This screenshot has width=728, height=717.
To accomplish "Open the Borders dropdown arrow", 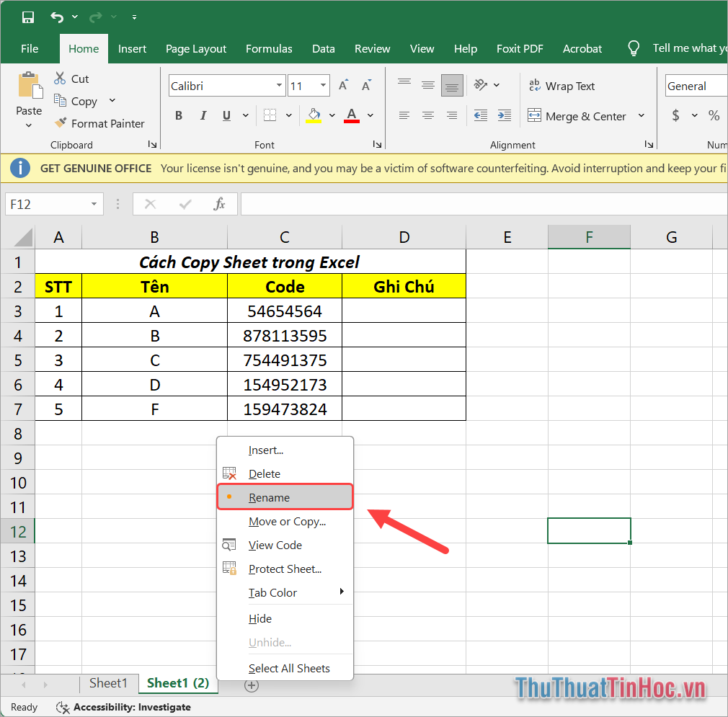I will pos(289,115).
